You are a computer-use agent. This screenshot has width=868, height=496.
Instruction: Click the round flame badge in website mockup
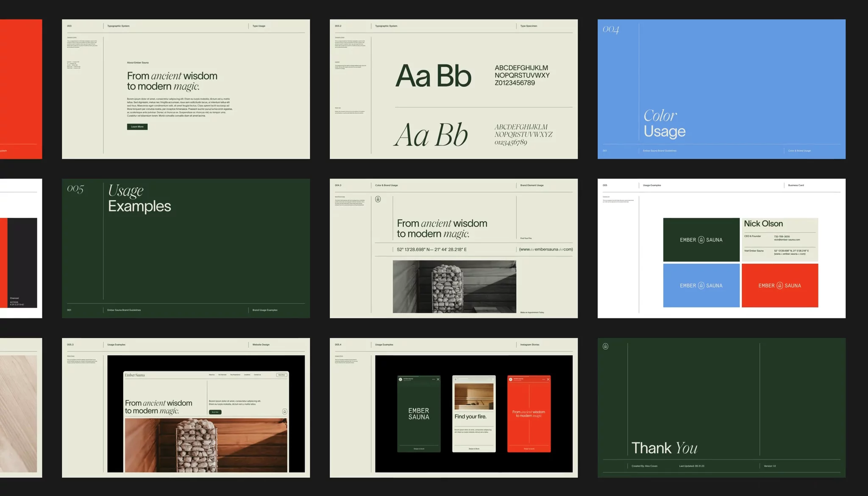click(284, 412)
